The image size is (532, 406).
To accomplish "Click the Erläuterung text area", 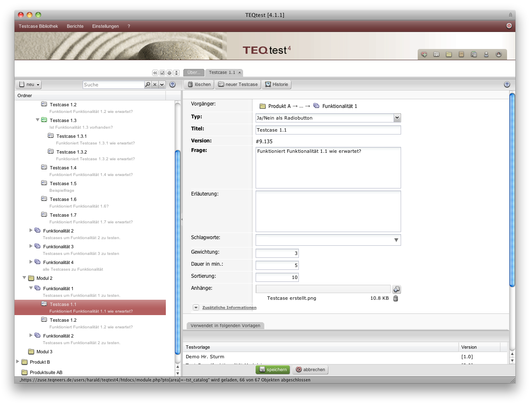I will (328, 211).
